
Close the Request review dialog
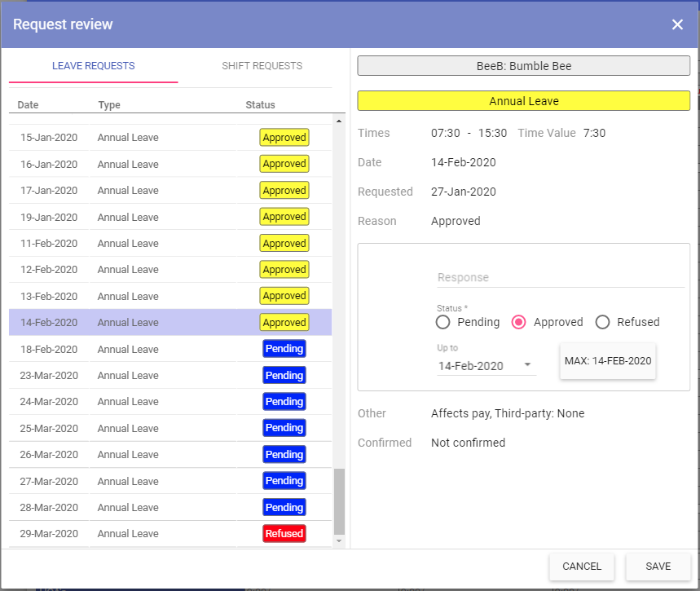click(x=677, y=24)
